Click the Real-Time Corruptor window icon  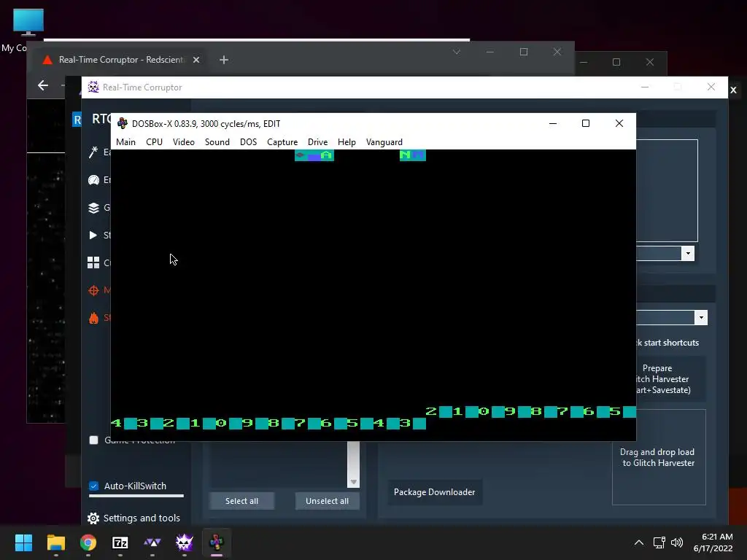(93, 87)
